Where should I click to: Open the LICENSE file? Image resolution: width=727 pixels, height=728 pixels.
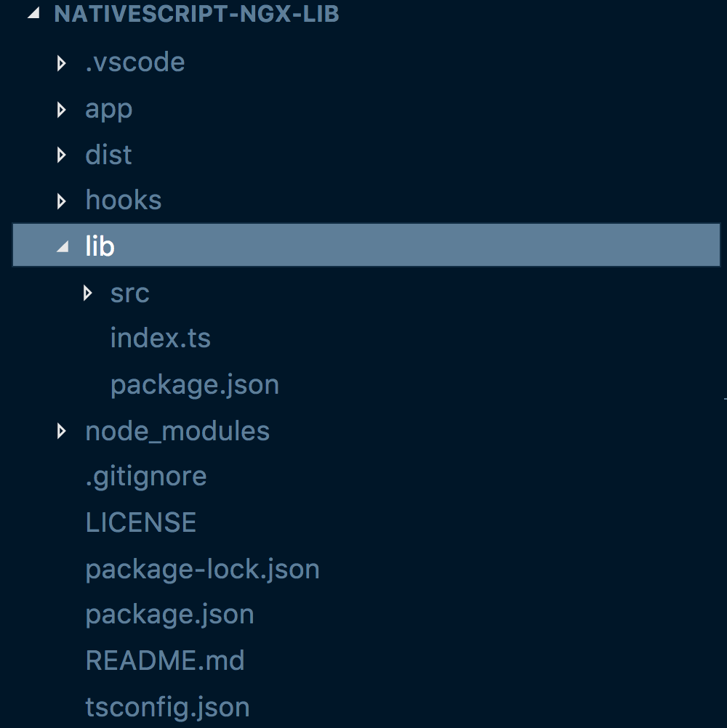point(140,522)
